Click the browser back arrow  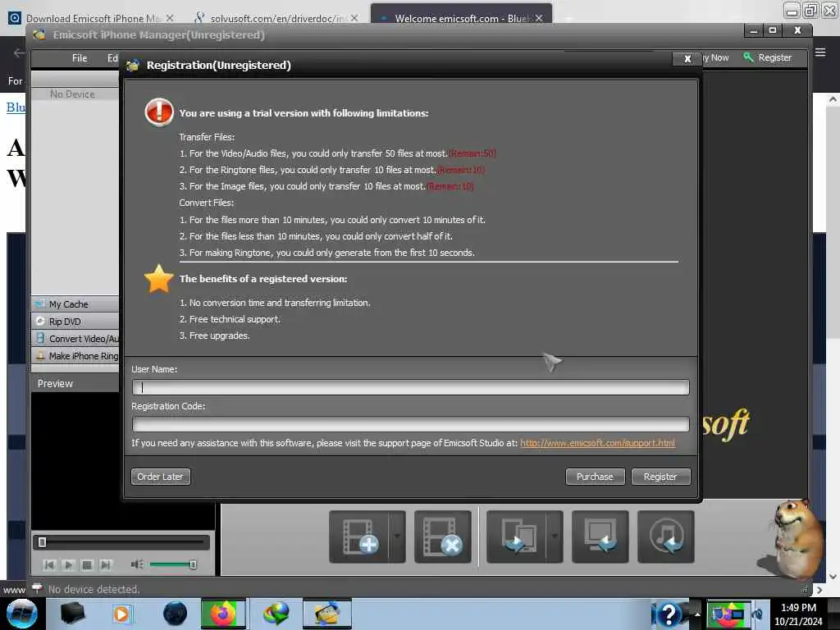pos(19,52)
